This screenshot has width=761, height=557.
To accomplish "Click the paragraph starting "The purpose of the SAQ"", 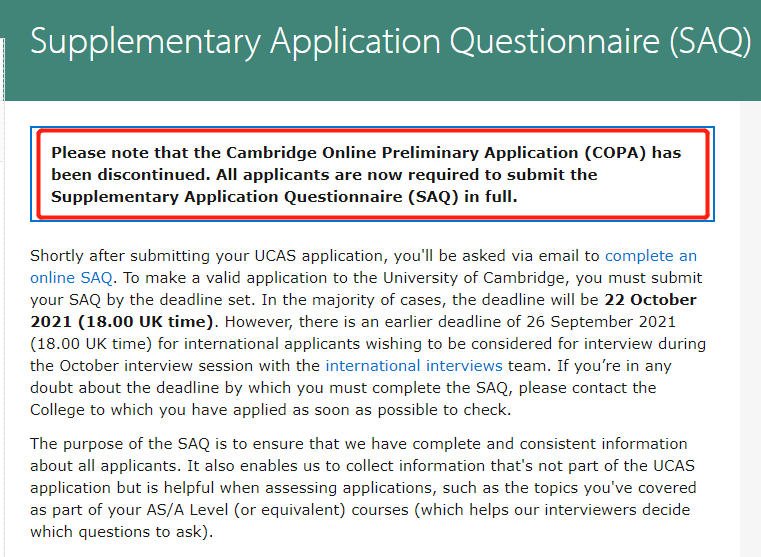I will pyautogui.click(x=363, y=488).
